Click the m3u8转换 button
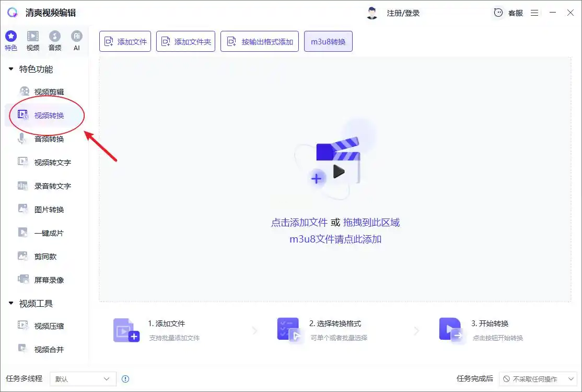Image resolution: width=582 pixels, height=392 pixels. point(328,41)
